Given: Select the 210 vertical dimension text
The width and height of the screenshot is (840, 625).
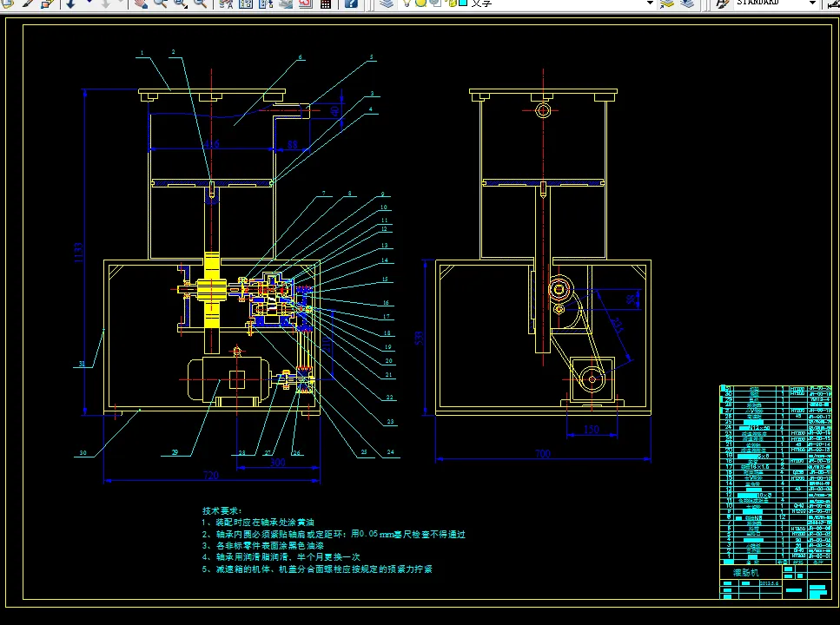Looking at the screenshot, I should [327, 343].
